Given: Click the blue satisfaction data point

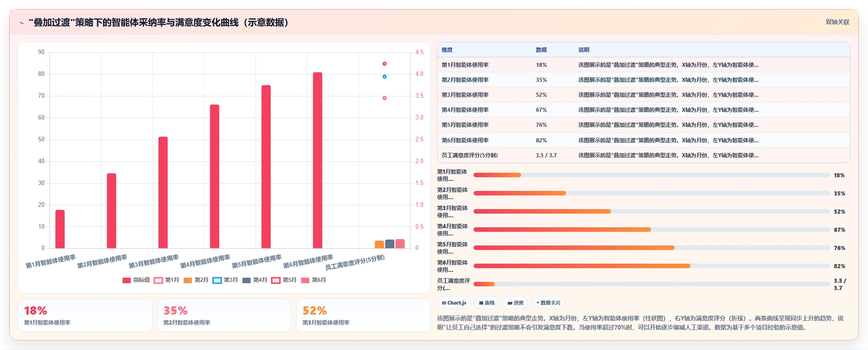Looking at the screenshot, I should pyautogui.click(x=385, y=76).
